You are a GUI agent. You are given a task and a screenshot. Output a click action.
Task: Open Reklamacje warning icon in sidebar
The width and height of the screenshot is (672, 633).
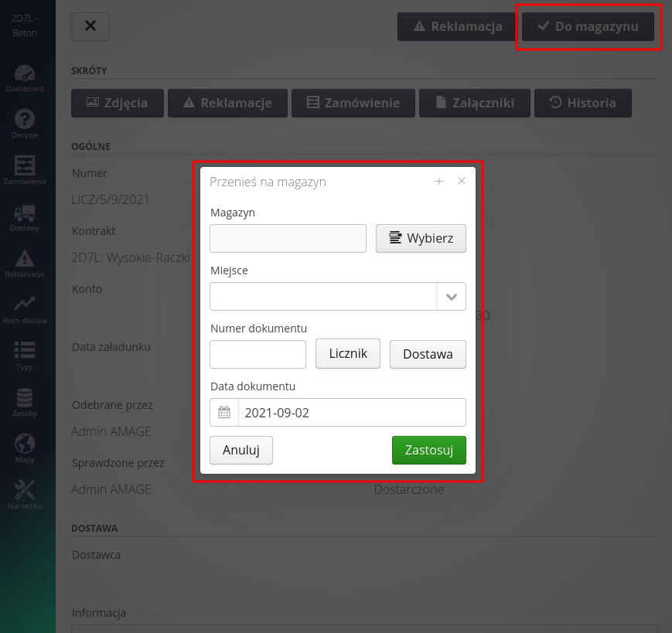[x=25, y=260]
